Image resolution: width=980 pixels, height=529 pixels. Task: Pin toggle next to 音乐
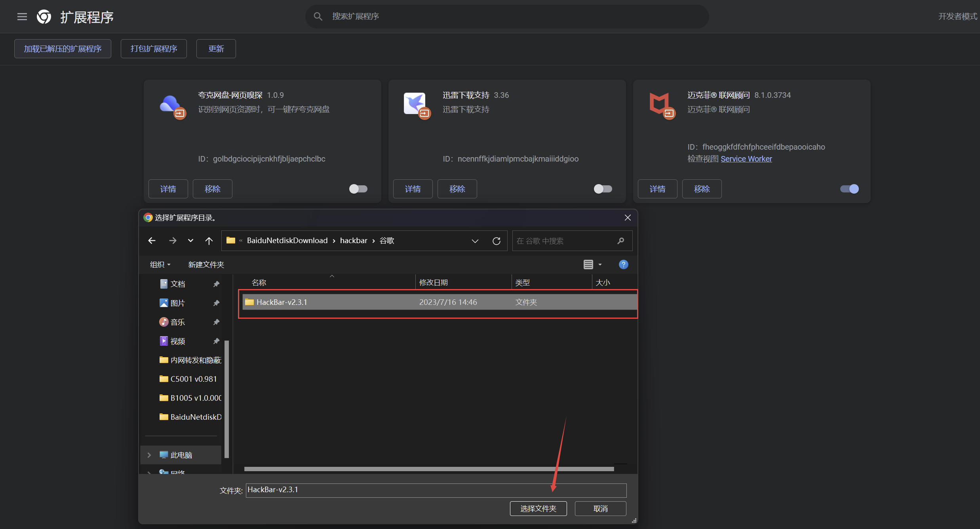pos(216,322)
